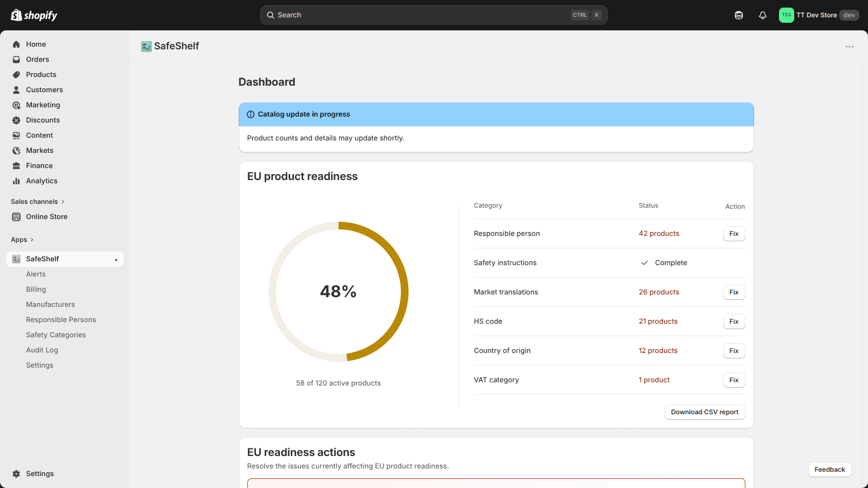Viewport: 868px width, 488px height.
Task: Focus the Search field
Action: 434,15
